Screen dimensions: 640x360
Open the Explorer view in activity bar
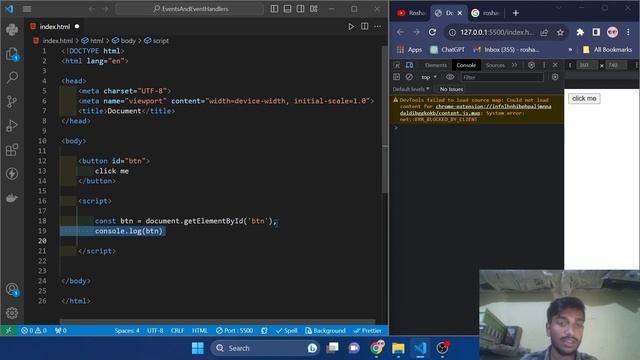[x=12, y=54]
